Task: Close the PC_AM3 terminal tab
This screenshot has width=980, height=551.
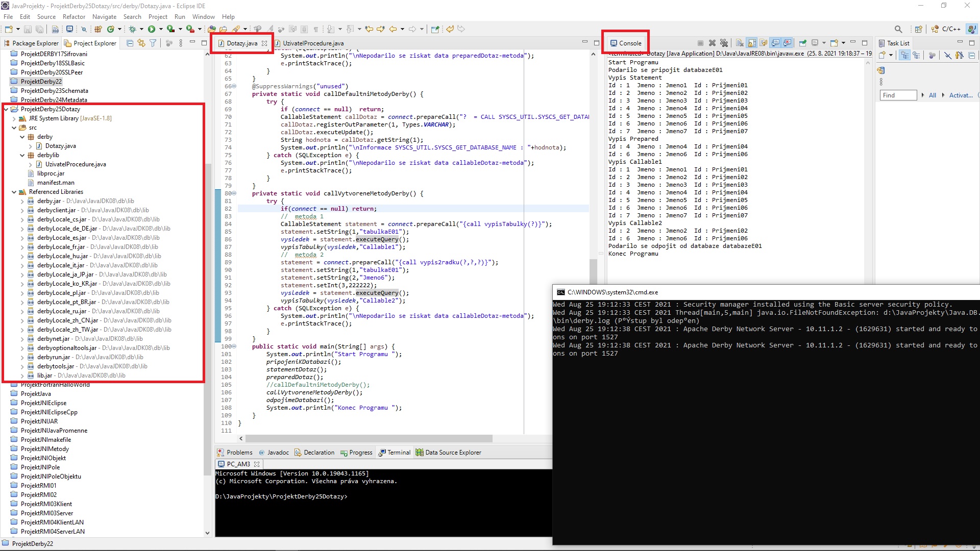Action: click(257, 464)
